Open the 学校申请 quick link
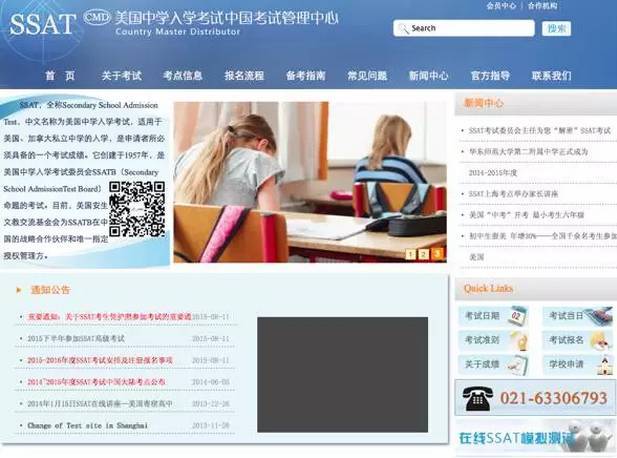The width and height of the screenshot is (617, 458). 566,364
